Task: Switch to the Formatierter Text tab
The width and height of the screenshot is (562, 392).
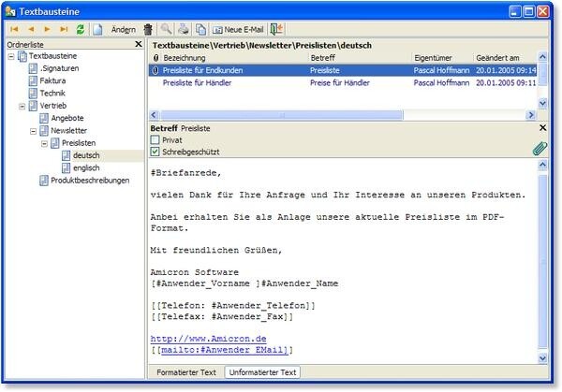Action: tap(185, 372)
